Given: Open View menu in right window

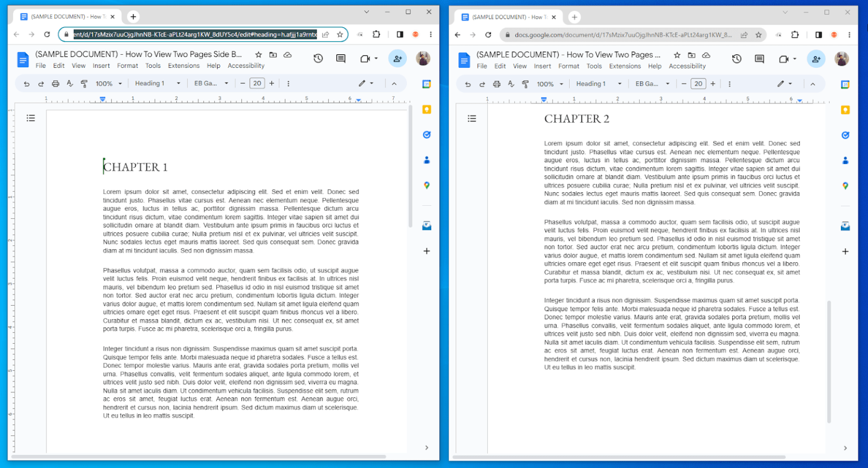Looking at the screenshot, I should tap(520, 66).
